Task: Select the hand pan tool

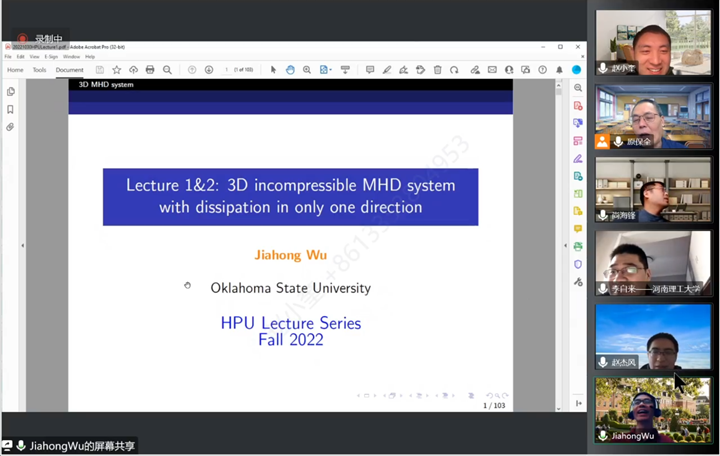Action: pos(290,70)
